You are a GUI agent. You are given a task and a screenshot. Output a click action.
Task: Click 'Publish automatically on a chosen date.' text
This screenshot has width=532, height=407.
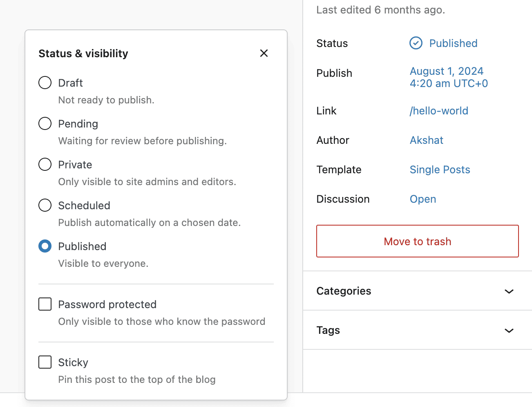pyautogui.click(x=150, y=223)
